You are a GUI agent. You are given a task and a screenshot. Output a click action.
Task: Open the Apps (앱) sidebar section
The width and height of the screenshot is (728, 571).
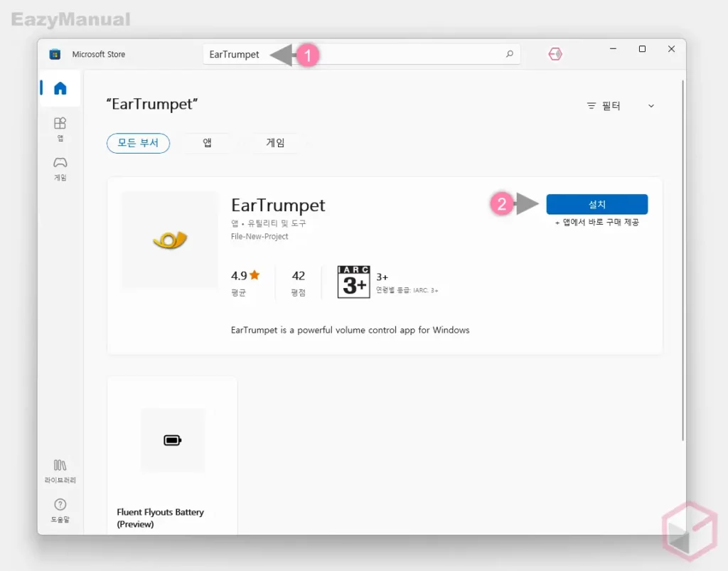(60, 127)
